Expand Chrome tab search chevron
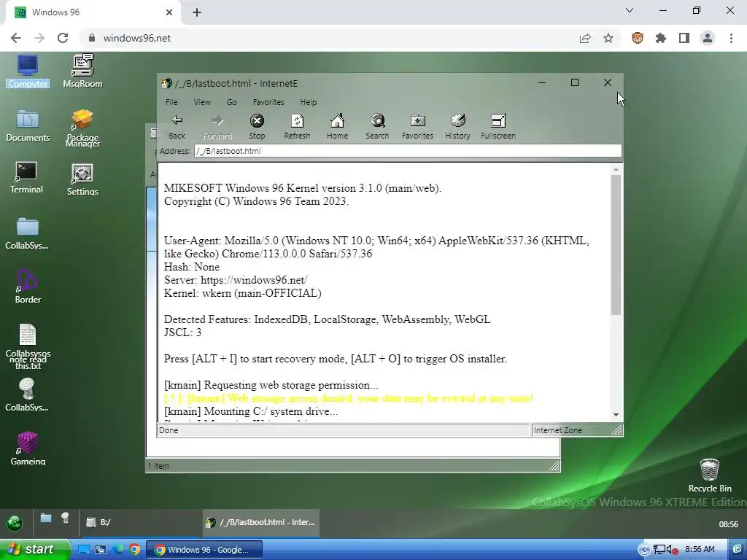This screenshot has height=560, width=747. (630, 10)
